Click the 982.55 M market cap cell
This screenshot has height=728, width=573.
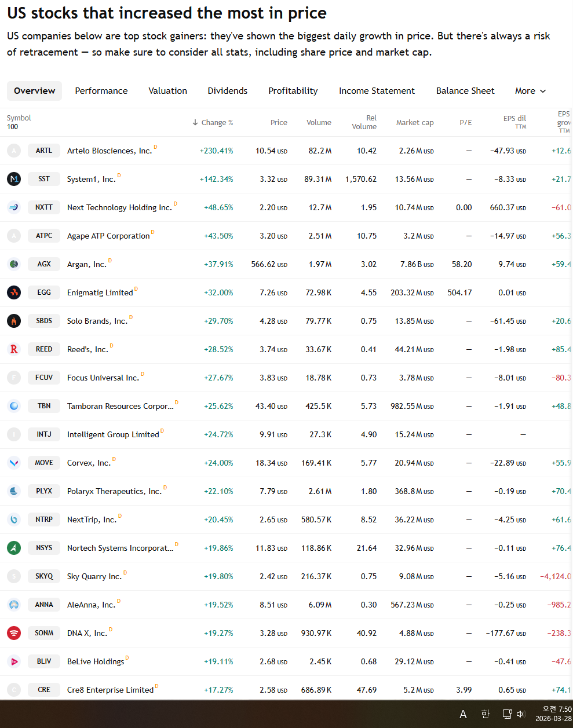point(412,406)
